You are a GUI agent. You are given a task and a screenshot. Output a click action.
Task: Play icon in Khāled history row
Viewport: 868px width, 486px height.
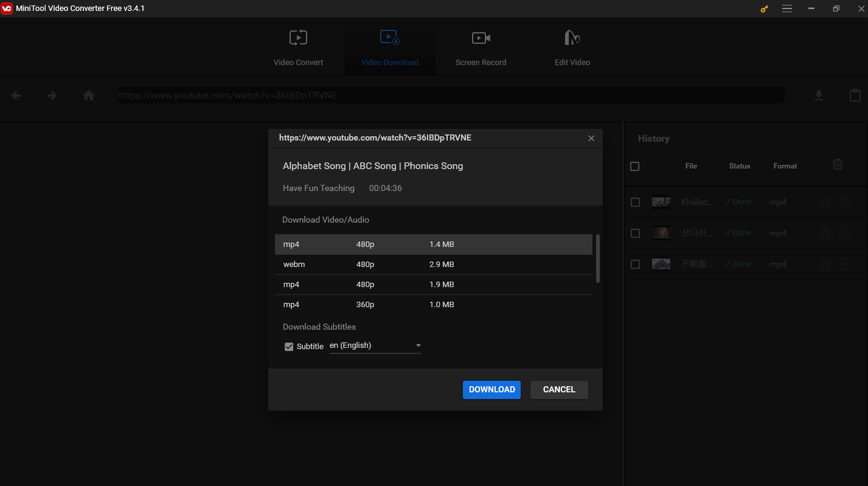click(844, 202)
